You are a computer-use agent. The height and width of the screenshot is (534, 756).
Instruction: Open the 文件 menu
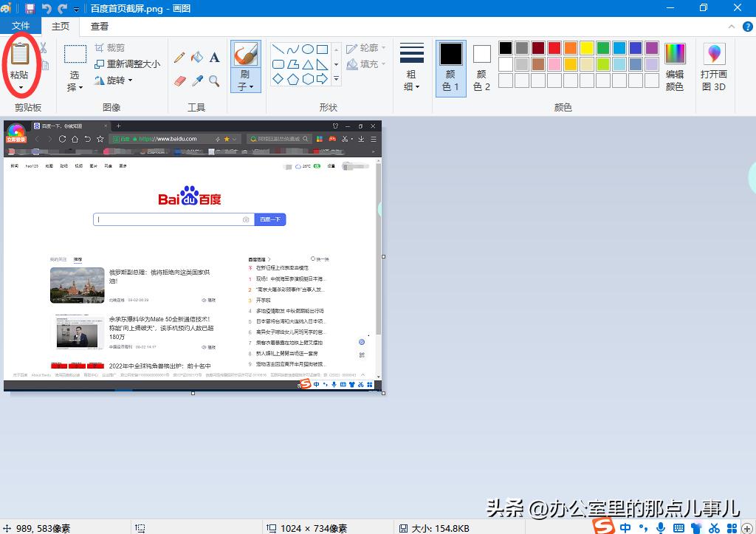coord(21,25)
